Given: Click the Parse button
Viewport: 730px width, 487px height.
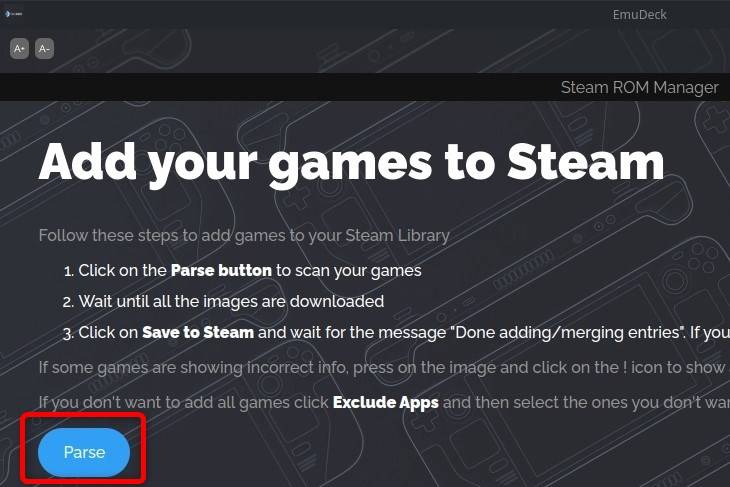Looking at the screenshot, I should (84, 452).
